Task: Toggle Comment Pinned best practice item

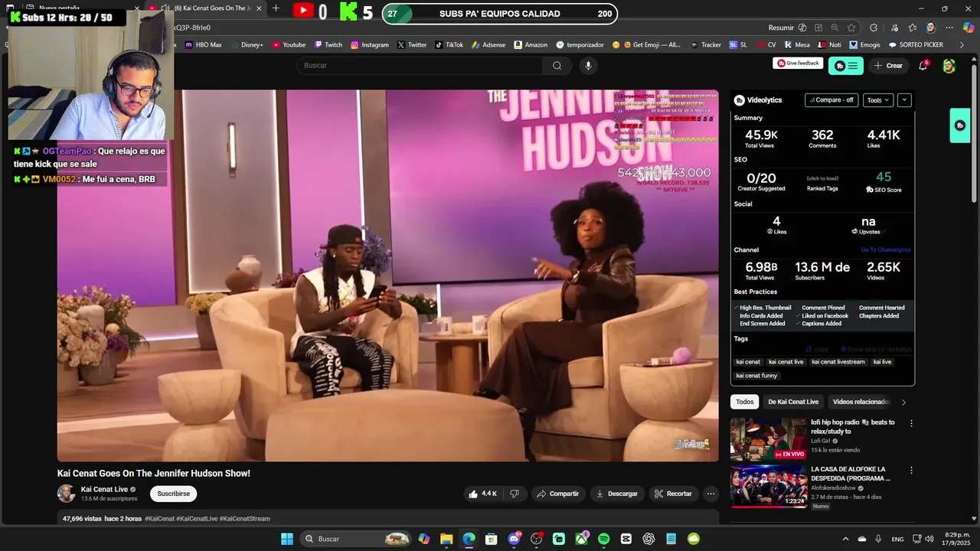Action: pos(821,308)
